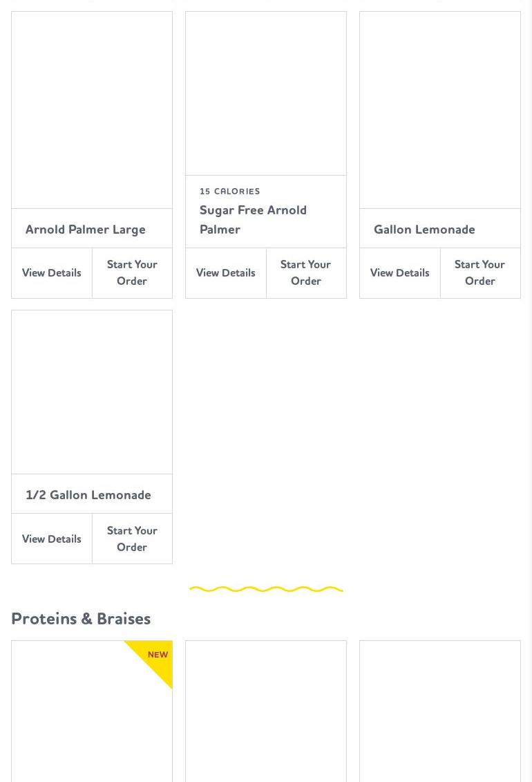
Task: Click the 1/2 Gallon Lemonade image
Action: tap(92, 392)
